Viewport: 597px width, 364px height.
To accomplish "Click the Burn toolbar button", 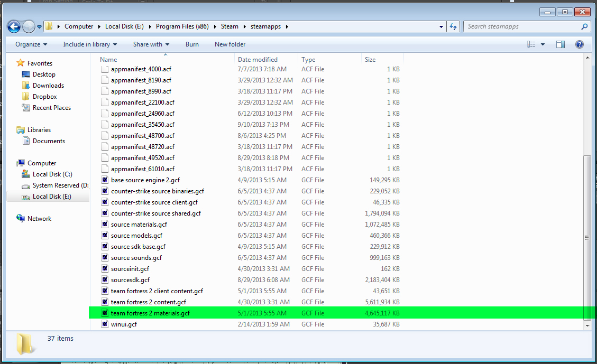I will pyautogui.click(x=192, y=44).
